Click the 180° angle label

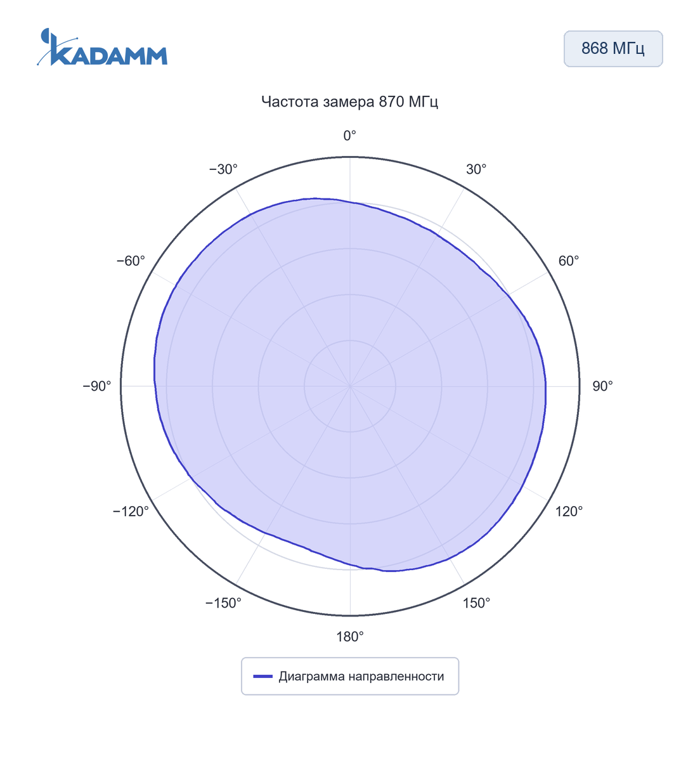click(350, 637)
